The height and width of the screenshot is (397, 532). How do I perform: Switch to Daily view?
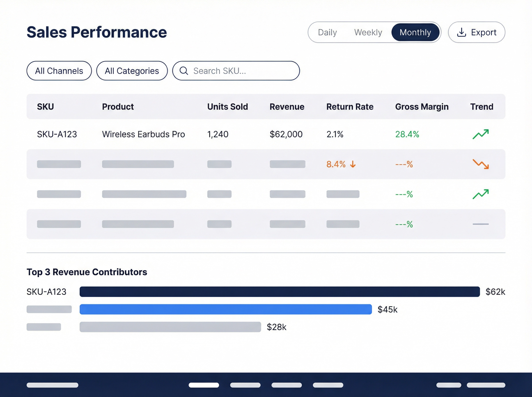tap(327, 32)
